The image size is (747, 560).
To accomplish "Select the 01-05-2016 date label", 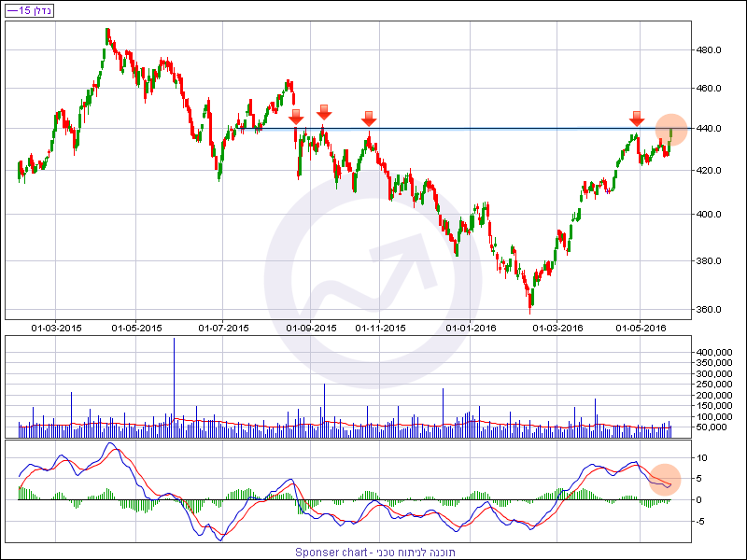I will (640, 328).
